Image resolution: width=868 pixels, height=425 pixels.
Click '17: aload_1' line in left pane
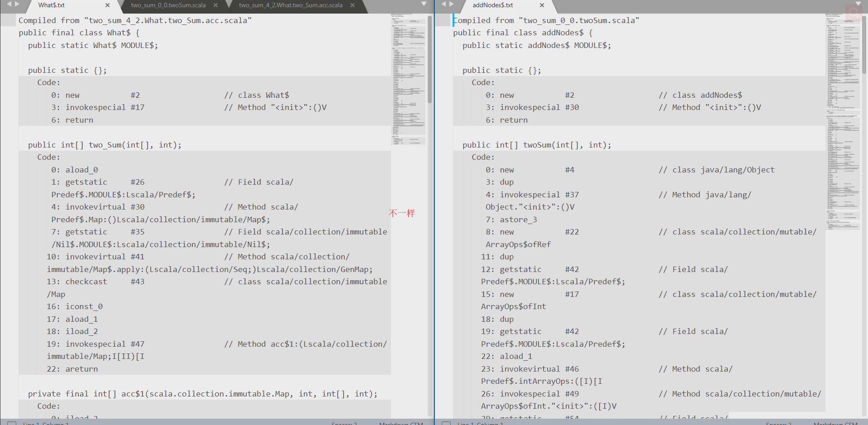click(72, 319)
